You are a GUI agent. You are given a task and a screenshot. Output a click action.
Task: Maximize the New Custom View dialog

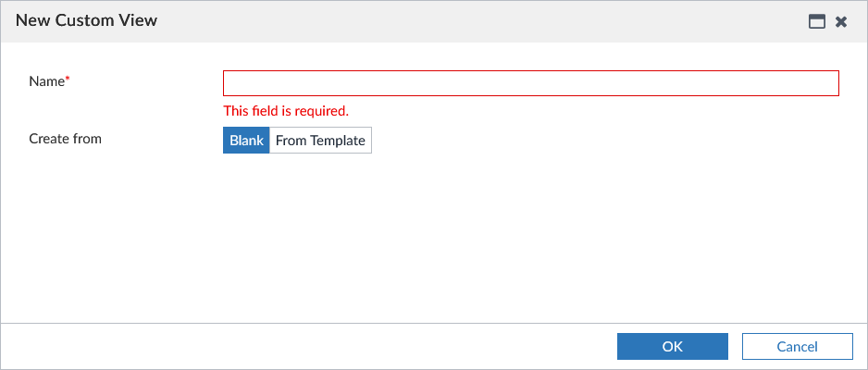tap(817, 21)
